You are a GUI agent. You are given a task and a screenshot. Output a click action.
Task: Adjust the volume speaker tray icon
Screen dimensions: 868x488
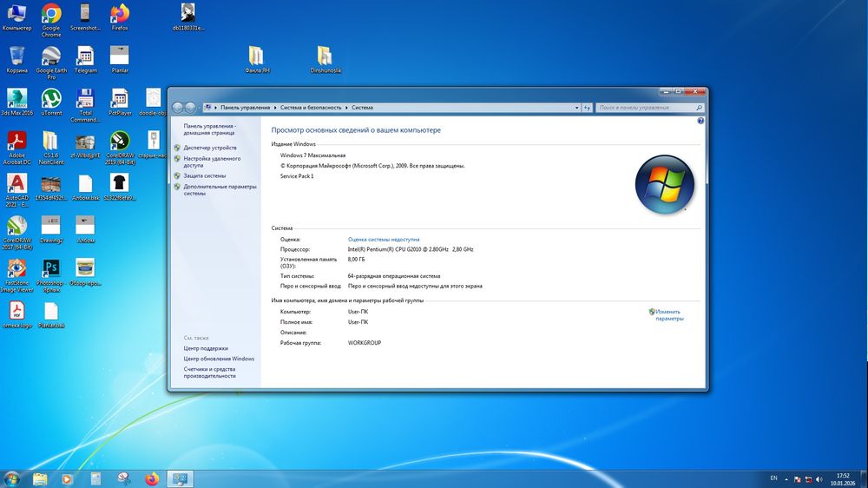820,478
